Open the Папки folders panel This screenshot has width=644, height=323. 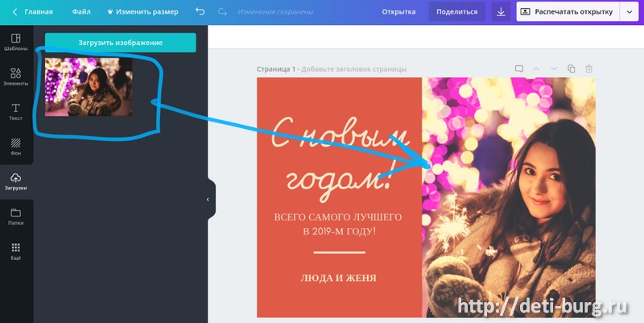click(15, 217)
